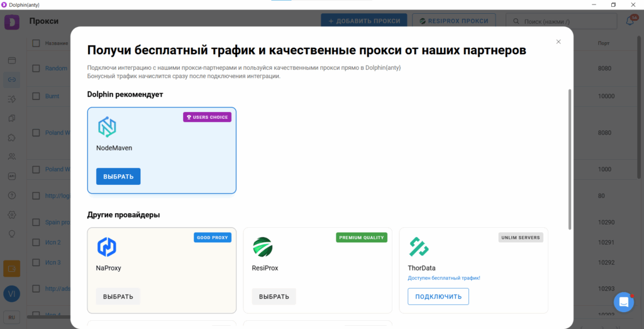Open the support chat bubble
644x329 pixels.
pos(624,303)
